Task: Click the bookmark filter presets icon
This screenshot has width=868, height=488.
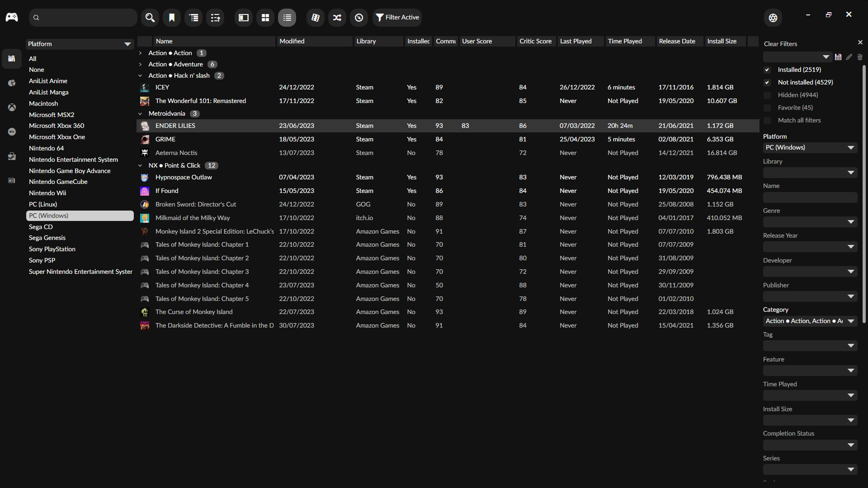Action: click(172, 18)
